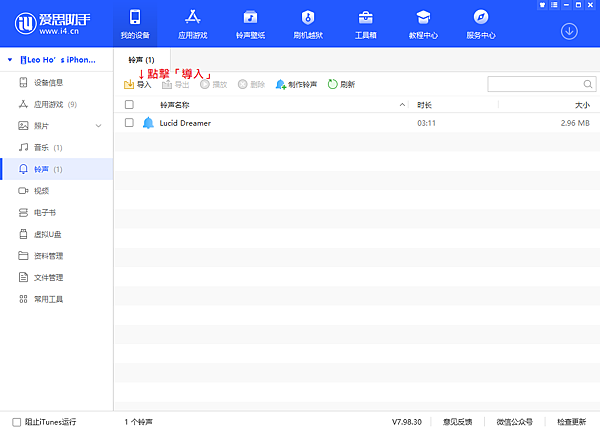Screen dimensions: 600x430
Task: Click 刷新 to refresh the list
Action: tap(341, 84)
